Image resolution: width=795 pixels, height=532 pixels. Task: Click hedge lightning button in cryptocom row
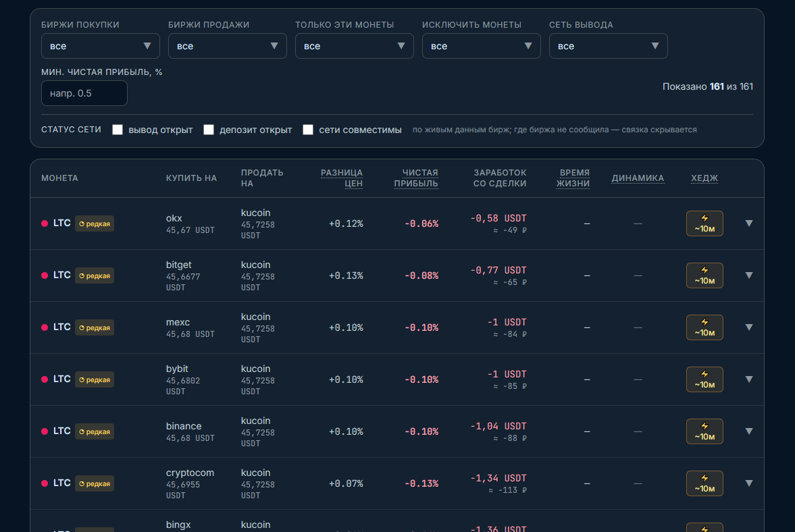[704, 483]
